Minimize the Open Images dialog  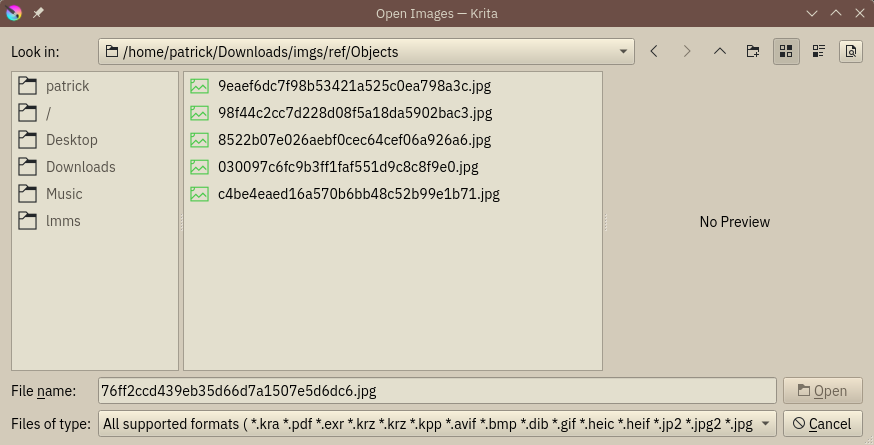point(812,13)
